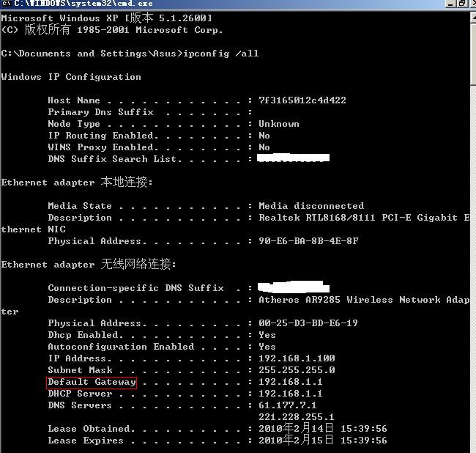Click the 'Microsoft Windows XP' version line
476x453 pixels.
(x=107, y=18)
